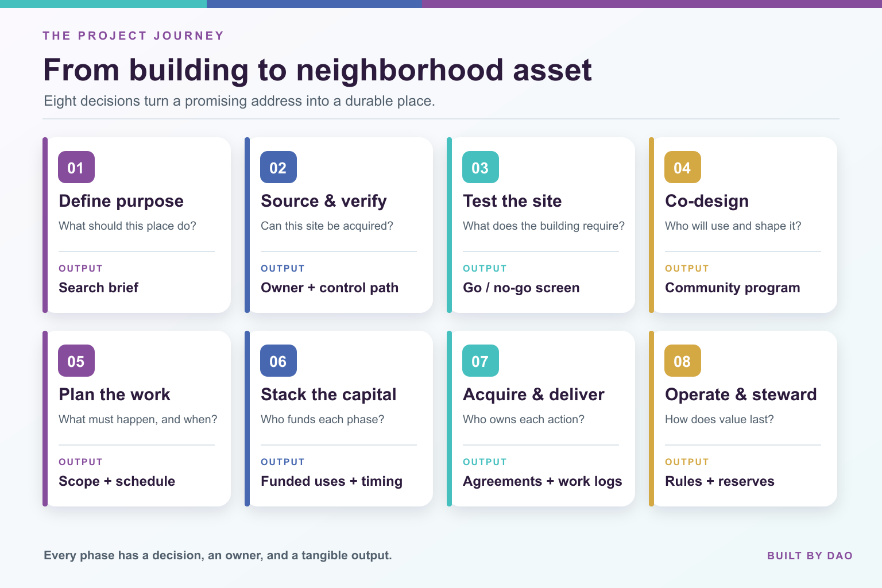The width and height of the screenshot is (882, 588).
Task: Click the "Agreements + work logs" output
Action: (542, 481)
